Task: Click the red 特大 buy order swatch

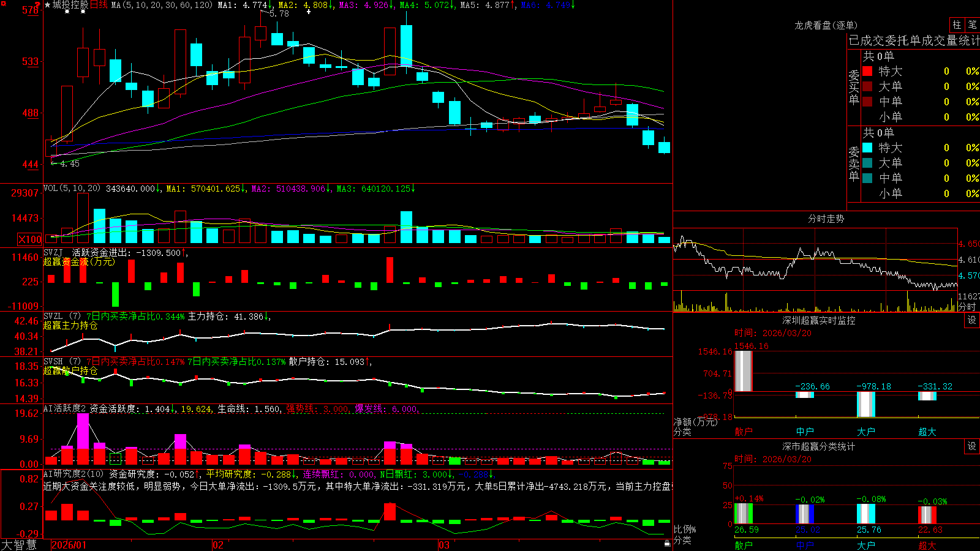Action: point(867,71)
